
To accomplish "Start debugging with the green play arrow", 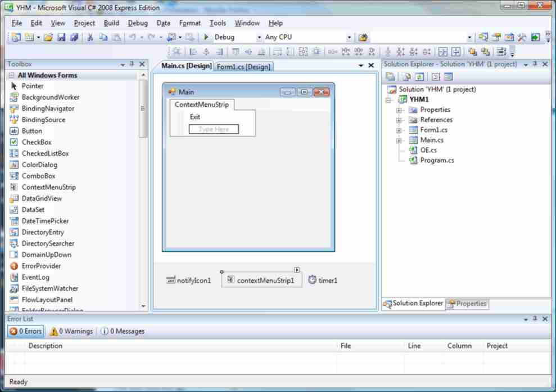I will coord(206,37).
